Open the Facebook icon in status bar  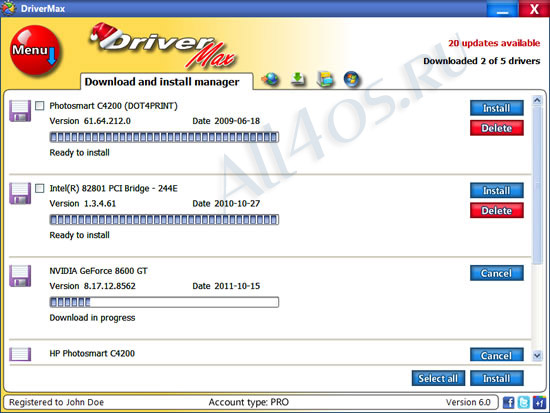pyautogui.click(x=509, y=402)
